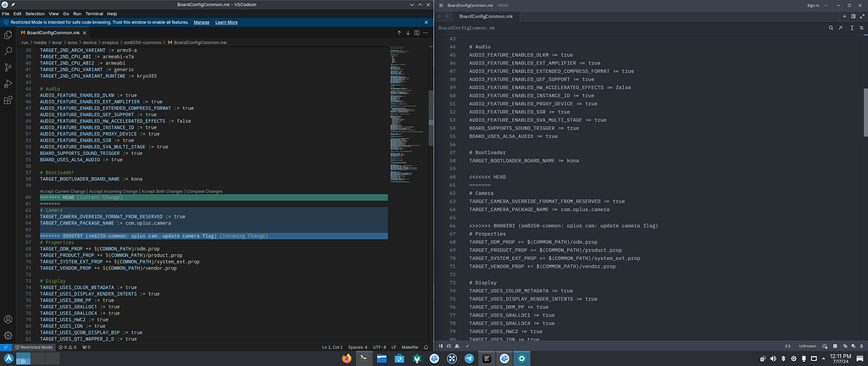Click Ln 1, Col 1 in status bar
Viewport: 868px width, 366px height.
tap(332, 347)
